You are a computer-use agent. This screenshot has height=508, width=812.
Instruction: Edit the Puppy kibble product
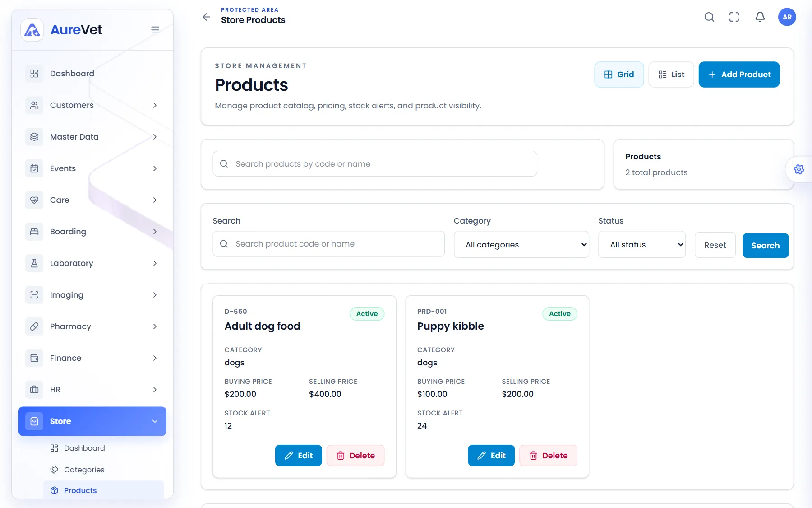click(491, 456)
